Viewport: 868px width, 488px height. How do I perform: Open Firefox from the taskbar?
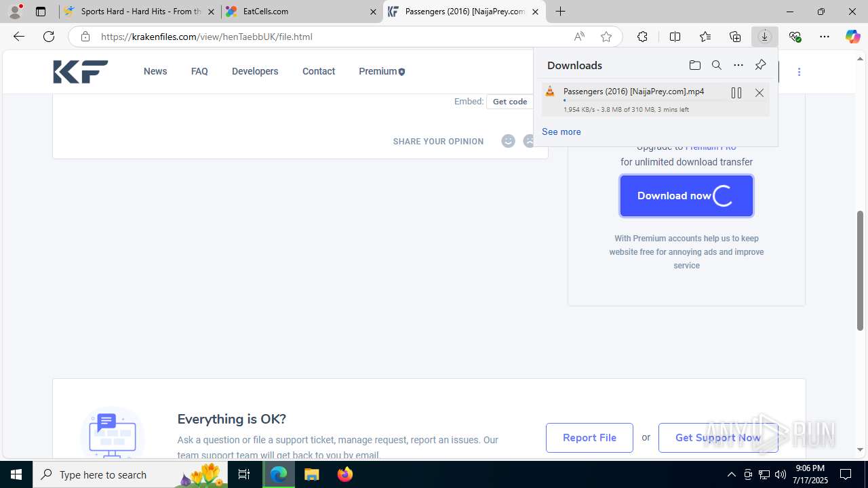(344, 474)
